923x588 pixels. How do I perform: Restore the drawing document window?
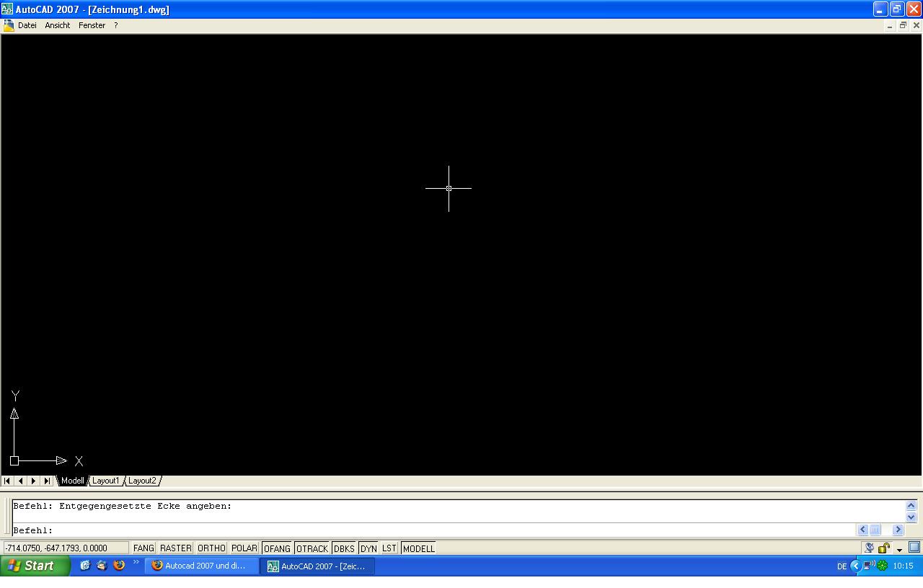[903, 25]
